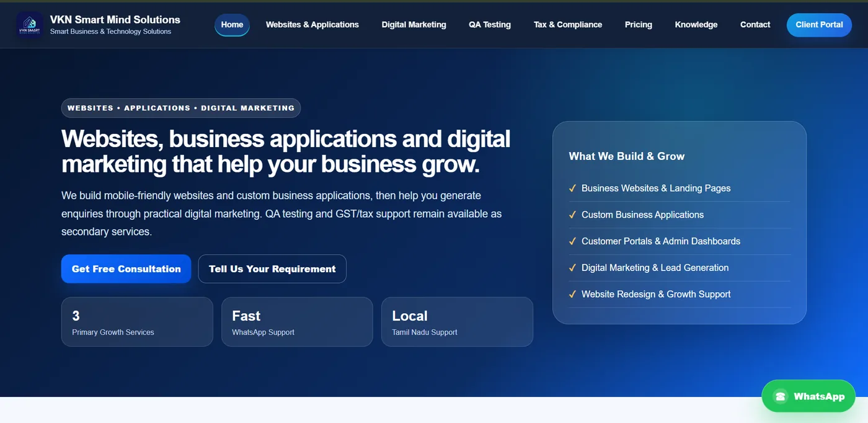Select the 3 Primary Growth Services card
Screen dimensions: 868x423
[x=137, y=322]
